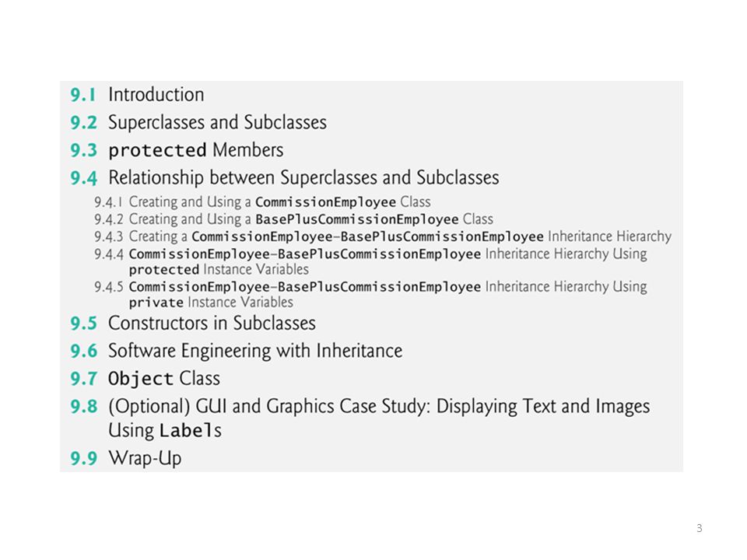Open subsection 9.4.3 Inheritance Hierarchy
This screenshot has height=560, width=747.
coord(383,236)
